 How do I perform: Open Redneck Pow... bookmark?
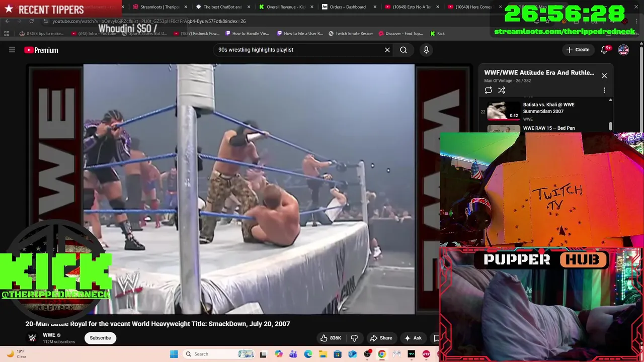pyautogui.click(x=196, y=33)
